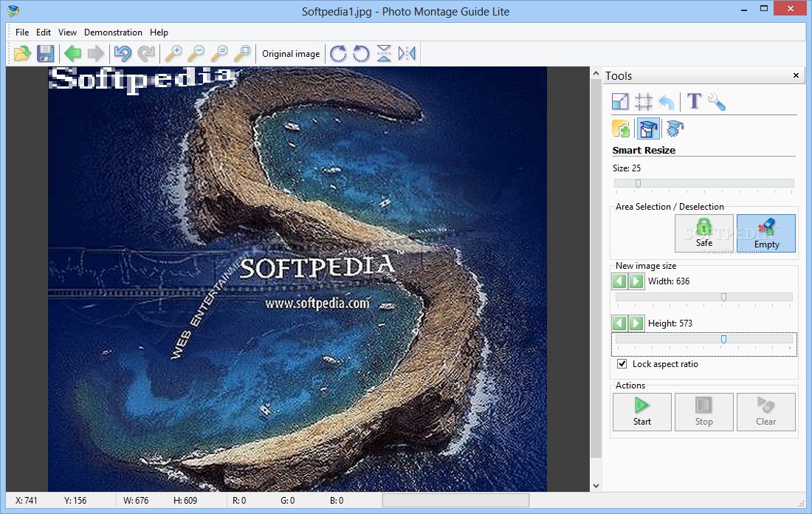
Task: Increase Width with the right arrow
Action: pyautogui.click(x=636, y=281)
